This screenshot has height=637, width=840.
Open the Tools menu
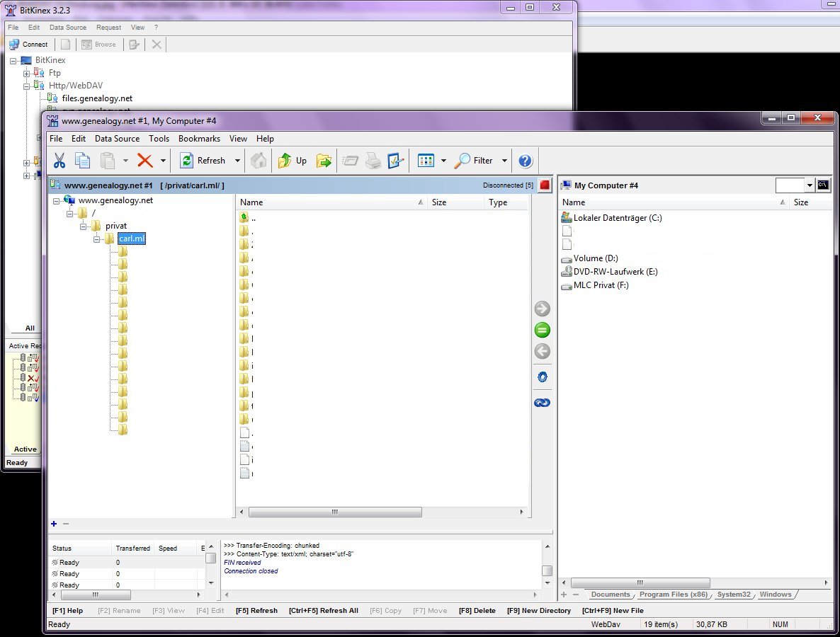[x=159, y=138]
